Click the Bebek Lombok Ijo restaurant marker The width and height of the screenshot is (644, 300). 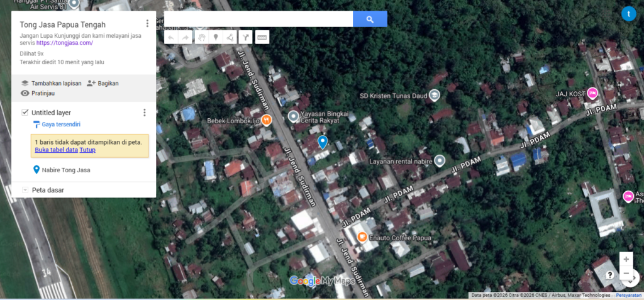point(267,119)
